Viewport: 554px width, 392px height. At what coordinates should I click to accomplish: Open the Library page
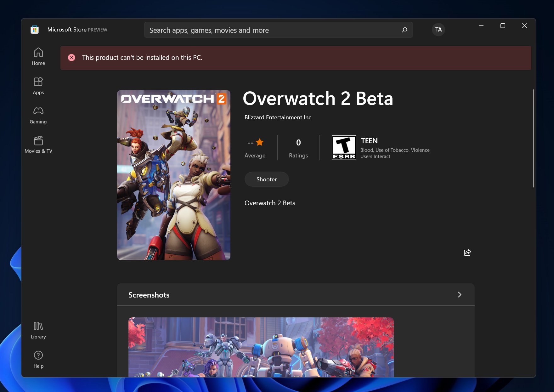coord(38,330)
